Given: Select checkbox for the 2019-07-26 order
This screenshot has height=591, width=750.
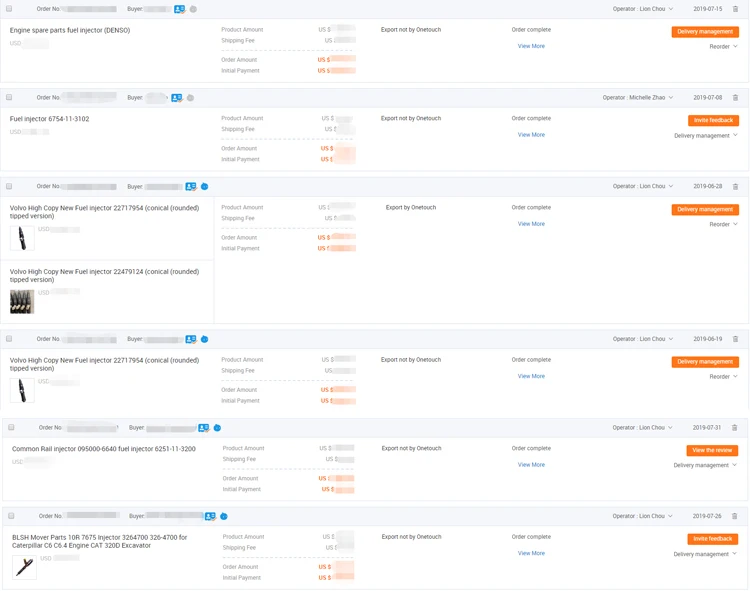Looking at the screenshot, I should pyautogui.click(x=11, y=515).
